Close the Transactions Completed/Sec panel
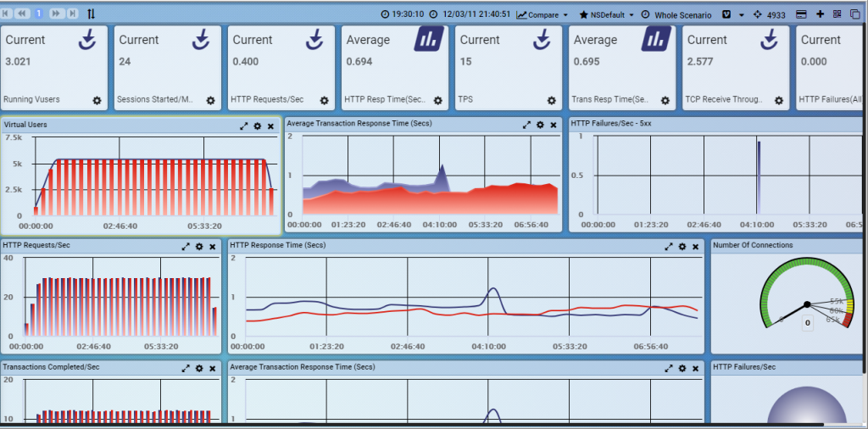 [213, 368]
